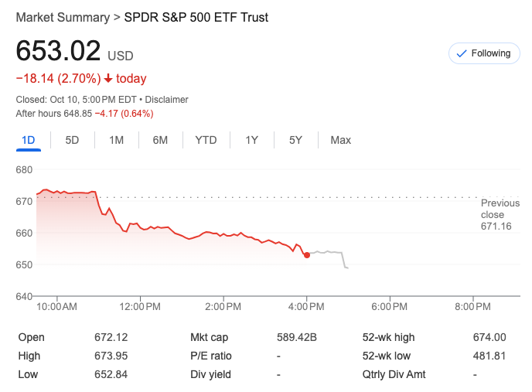This screenshot has width=532, height=392.
Task: Click the gray after-hours line
Action: coord(329,252)
